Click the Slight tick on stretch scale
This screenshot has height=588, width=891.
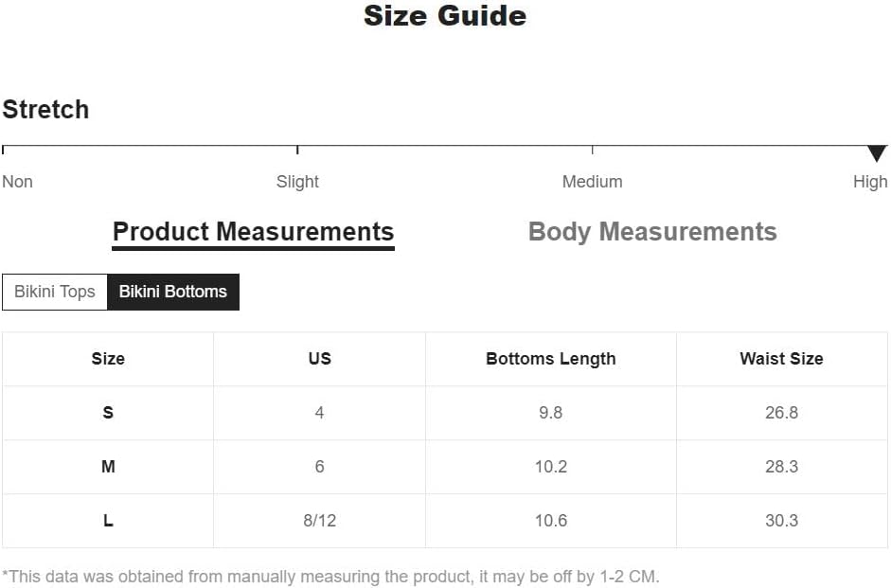click(297, 150)
